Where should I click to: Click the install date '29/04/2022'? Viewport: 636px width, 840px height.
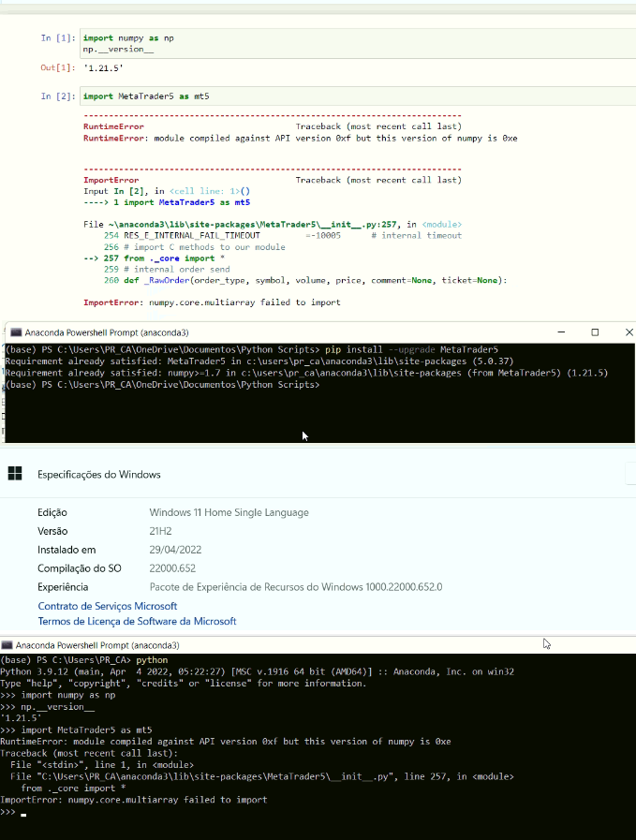(x=175, y=551)
